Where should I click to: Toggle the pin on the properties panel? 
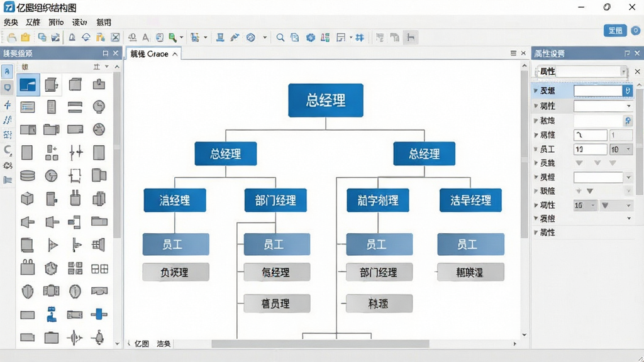click(x=627, y=53)
